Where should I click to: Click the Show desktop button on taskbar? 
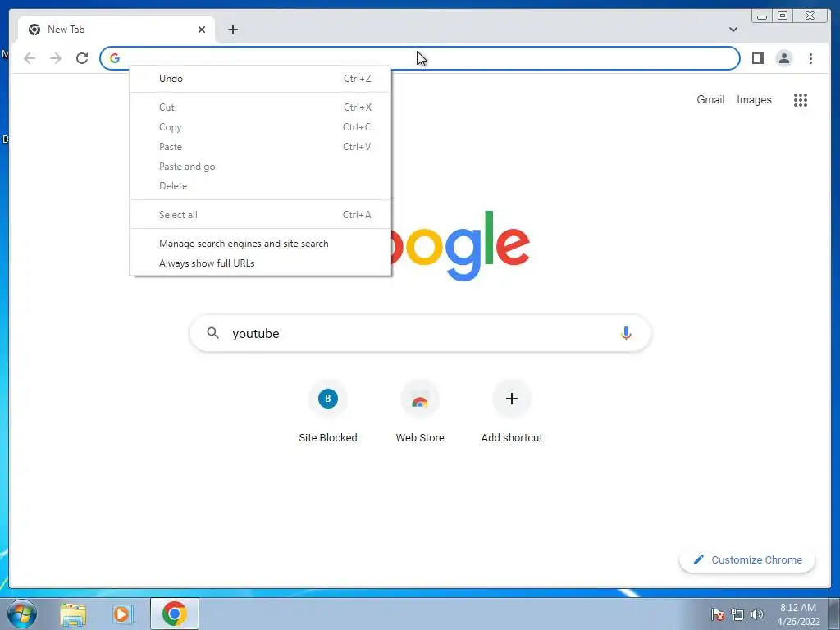tap(834, 614)
